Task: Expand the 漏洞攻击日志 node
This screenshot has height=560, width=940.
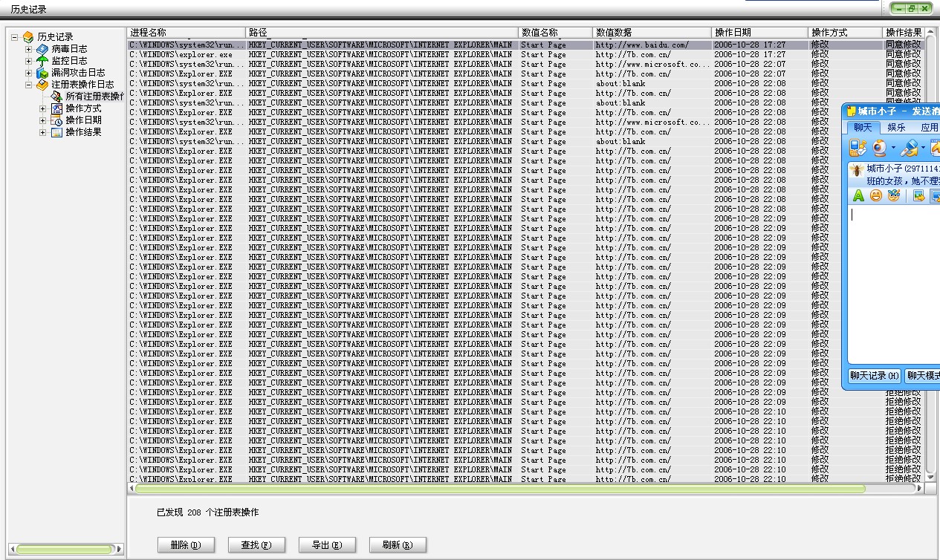Action: (x=29, y=73)
